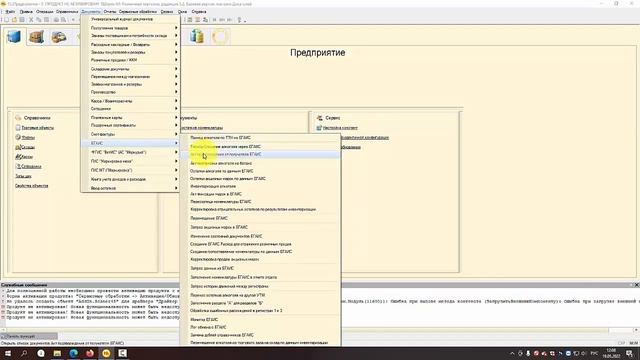Screen dimensions: 640x360
Task: Open File Explorer from the taskbar
Action: (57, 353)
